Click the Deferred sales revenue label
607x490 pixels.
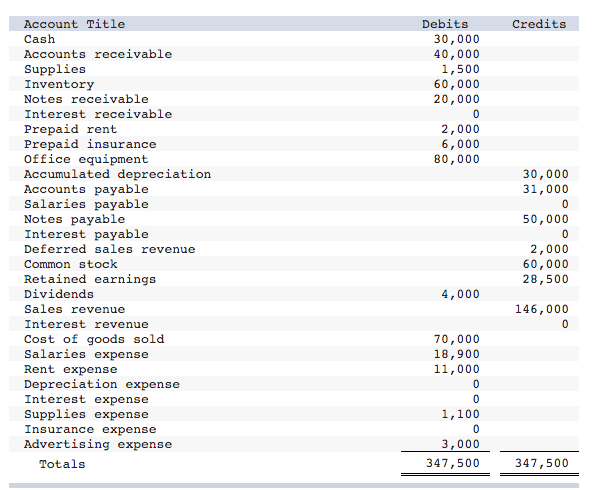(x=110, y=249)
